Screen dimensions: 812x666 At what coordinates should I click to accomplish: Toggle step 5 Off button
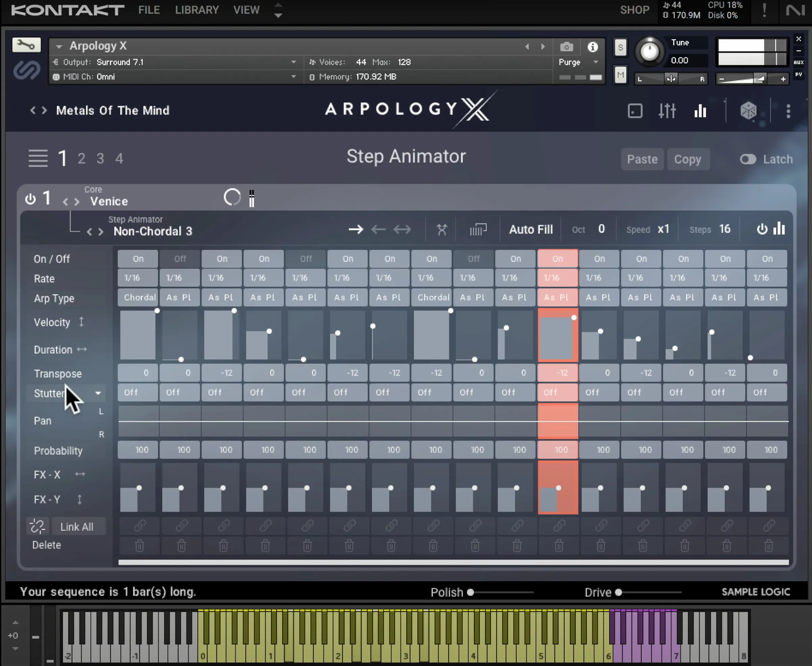click(306, 259)
